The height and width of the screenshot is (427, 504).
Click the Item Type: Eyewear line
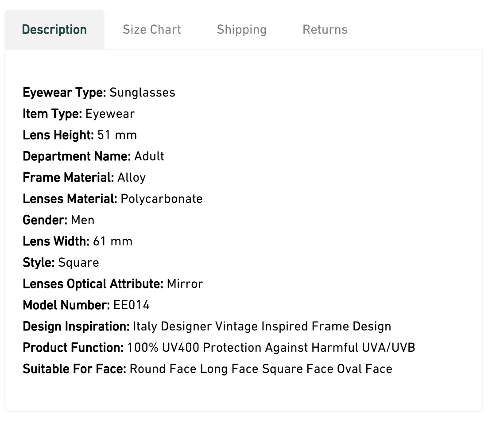click(78, 114)
